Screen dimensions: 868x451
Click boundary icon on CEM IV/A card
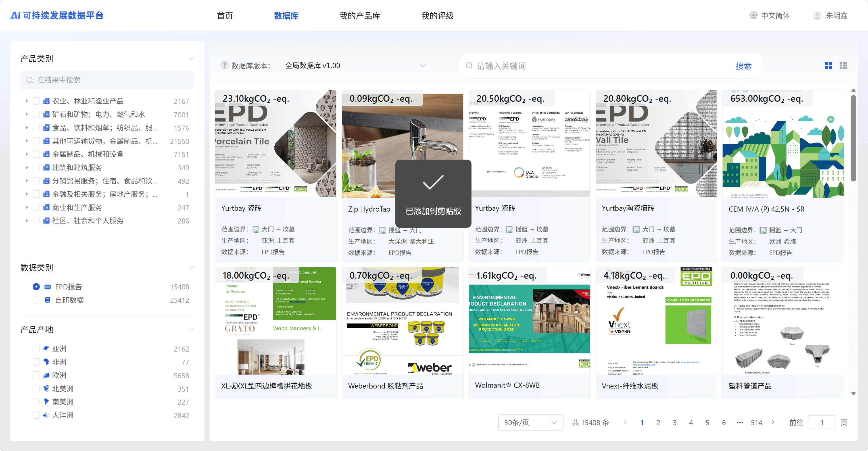763,230
